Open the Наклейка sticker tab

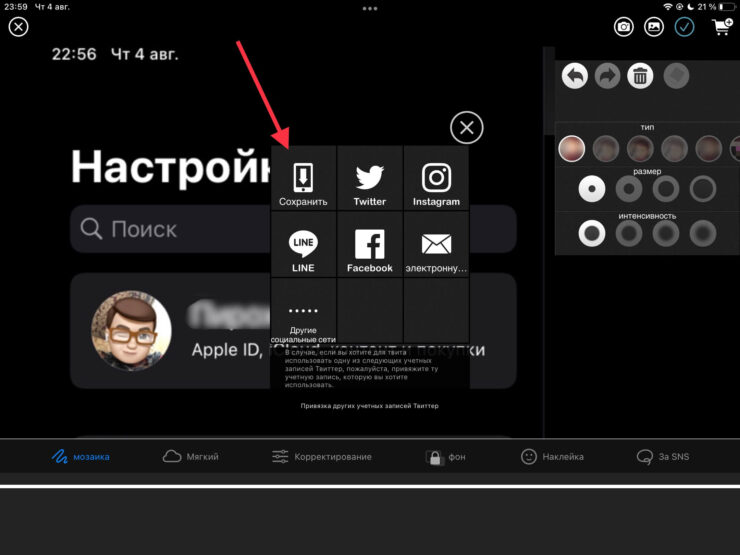(x=552, y=457)
